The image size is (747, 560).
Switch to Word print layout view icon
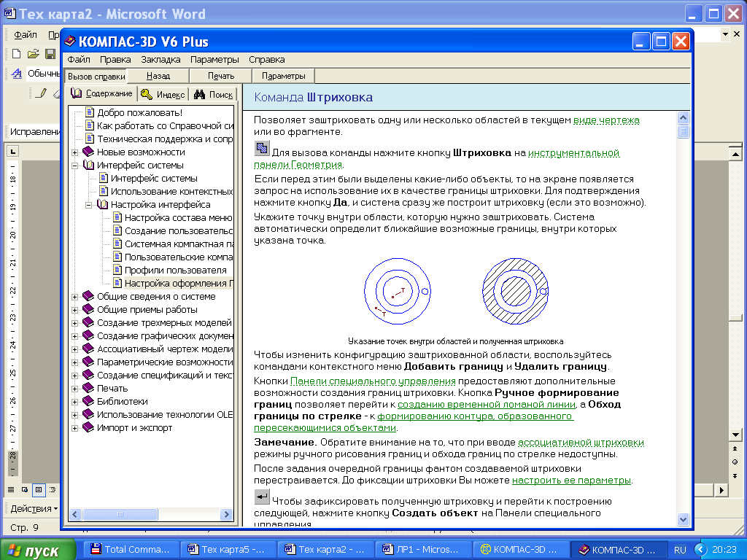tap(39, 489)
